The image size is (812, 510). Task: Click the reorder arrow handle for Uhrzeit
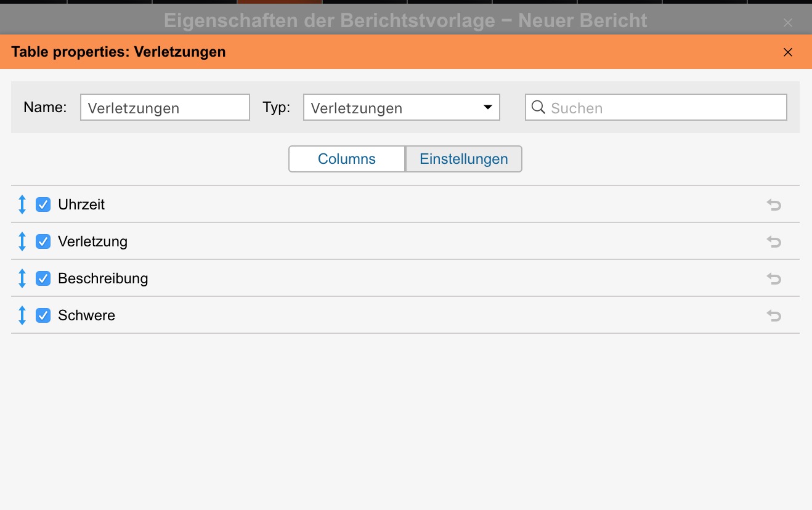[22, 204]
